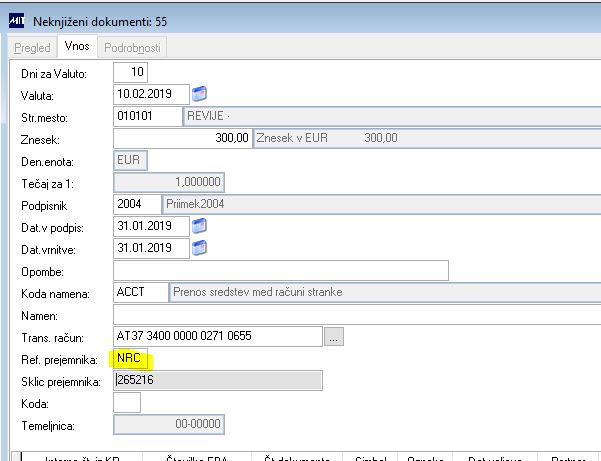Focus the Valuta date field
Viewport: 601px width, 461px height.
(x=151, y=94)
